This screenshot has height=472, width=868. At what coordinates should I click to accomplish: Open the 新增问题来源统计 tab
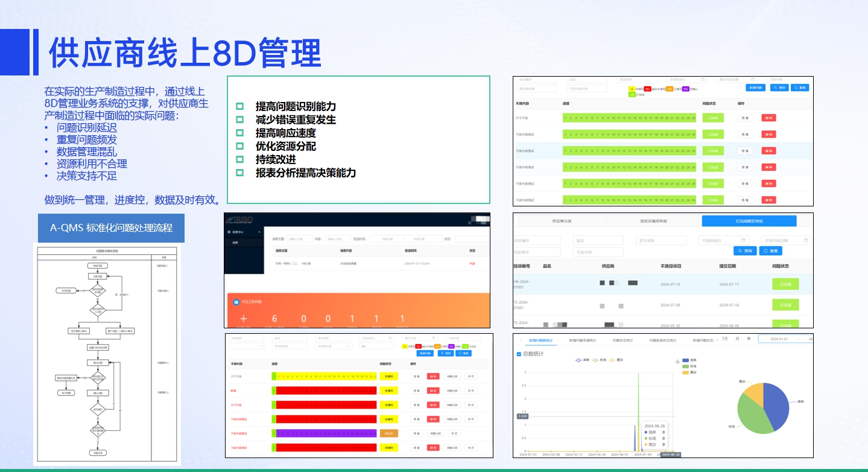click(x=583, y=340)
